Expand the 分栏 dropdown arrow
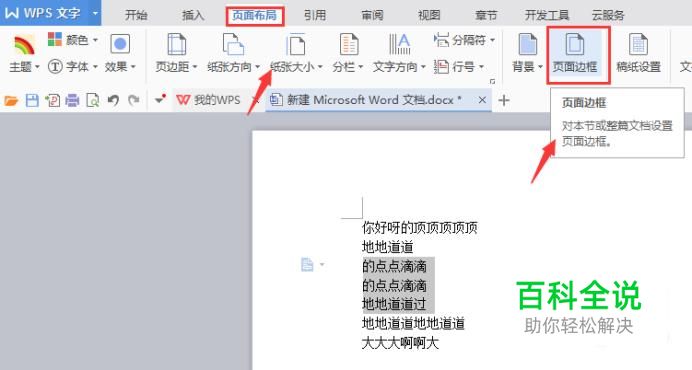 tap(360, 67)
